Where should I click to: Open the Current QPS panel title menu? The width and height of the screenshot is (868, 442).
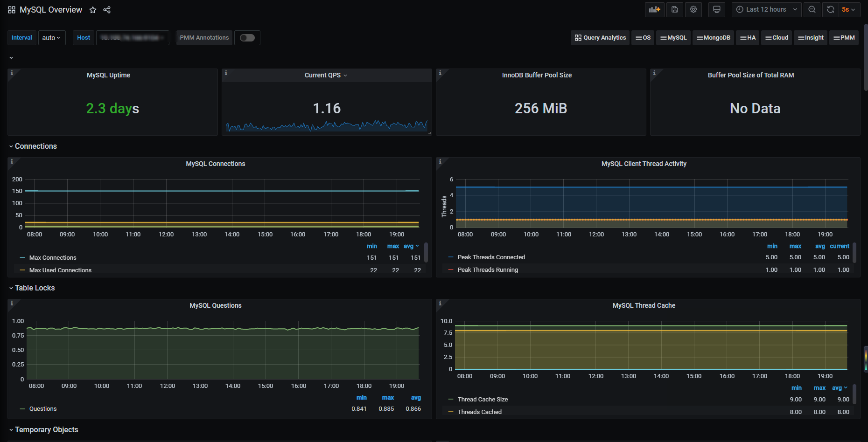326,76
